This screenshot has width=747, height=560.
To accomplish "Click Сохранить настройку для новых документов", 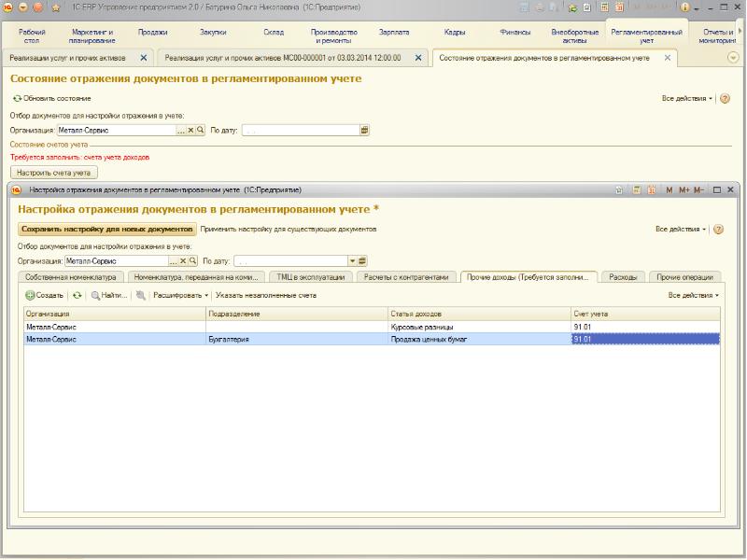I will tap(107, 229).
